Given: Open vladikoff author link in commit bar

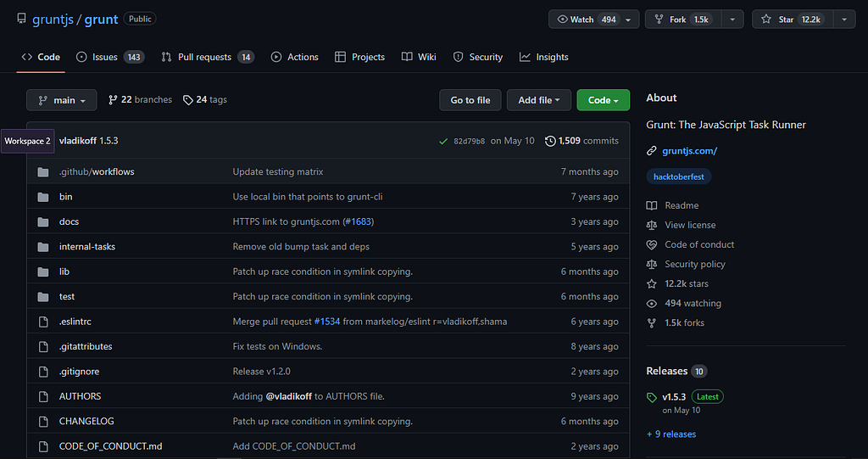Looking at the screenshot, I should 78,141.
